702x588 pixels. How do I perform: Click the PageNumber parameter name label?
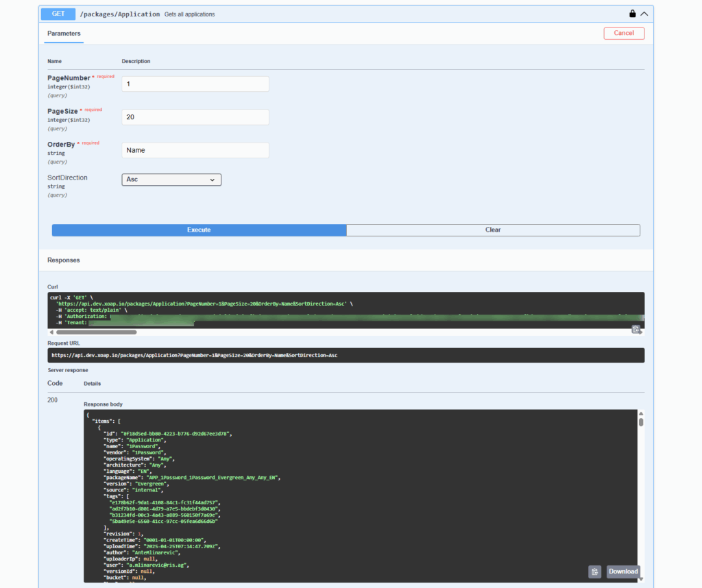pos(69,78)
